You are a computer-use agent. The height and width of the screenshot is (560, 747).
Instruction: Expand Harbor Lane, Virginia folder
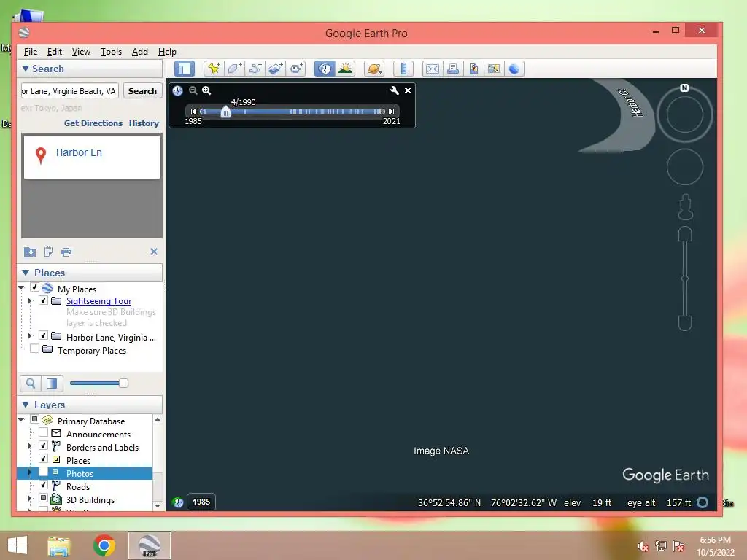coord(29,336)
